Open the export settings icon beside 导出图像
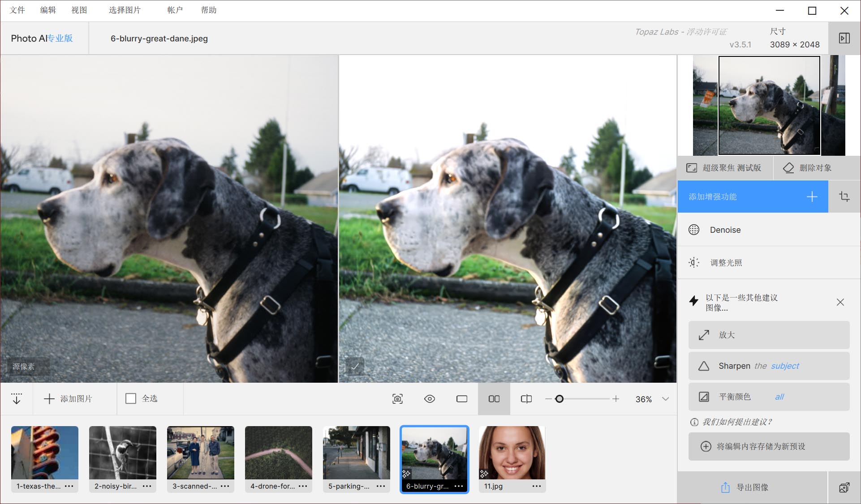Screen dimensions: 861x504 [844, 487]
